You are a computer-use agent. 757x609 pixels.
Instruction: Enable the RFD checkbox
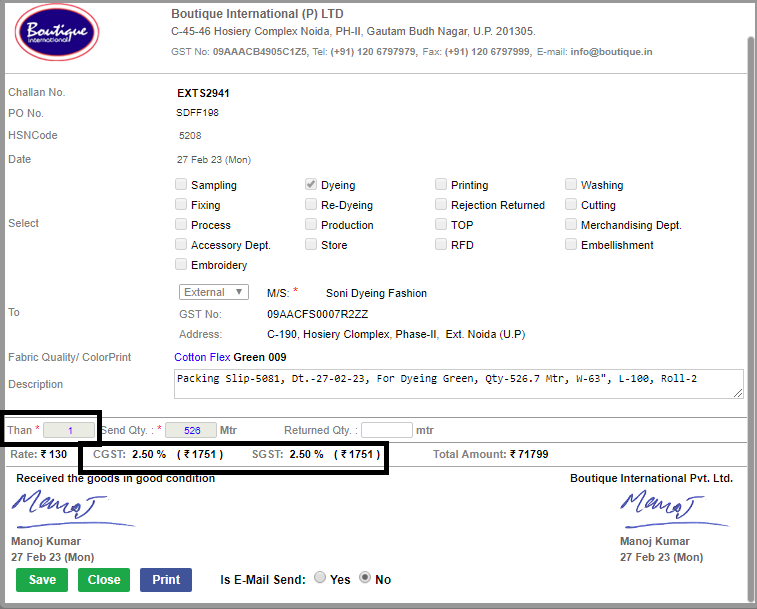click(x=441, y=244)
